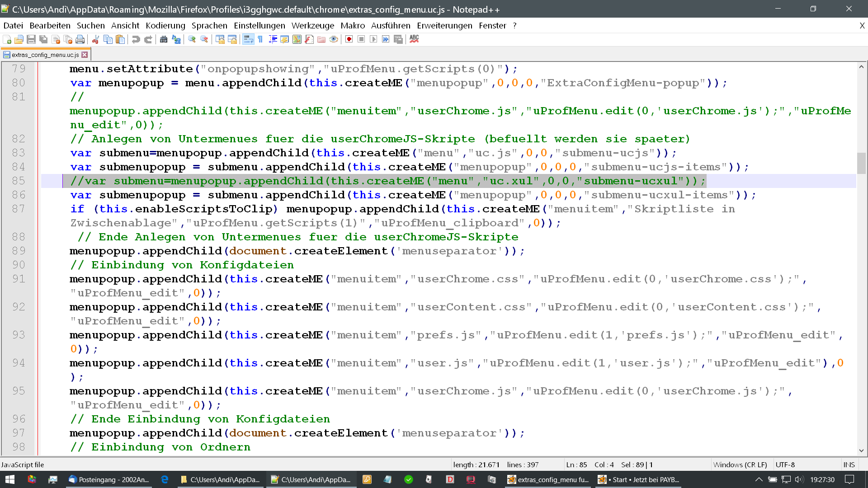Screen dimensions: 868x488
Task: Open Find with the binoculars icon
Action: (164, 40)
